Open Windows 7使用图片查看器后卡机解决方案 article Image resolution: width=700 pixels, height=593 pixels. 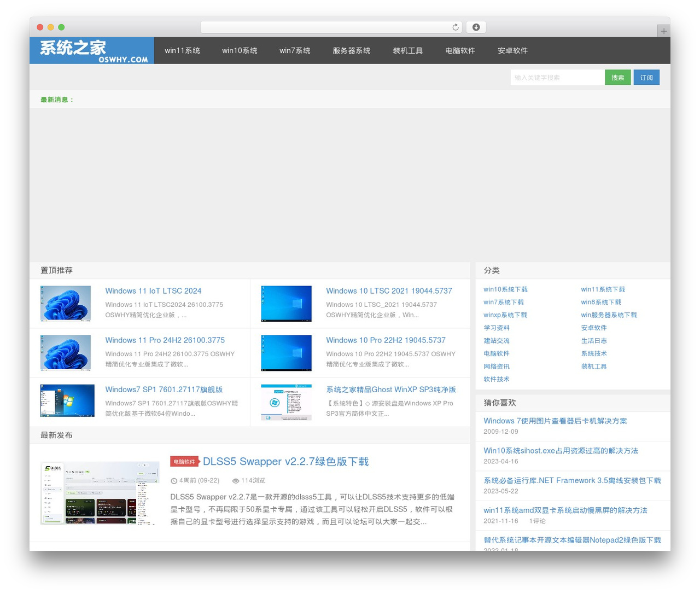coord(555,421)
